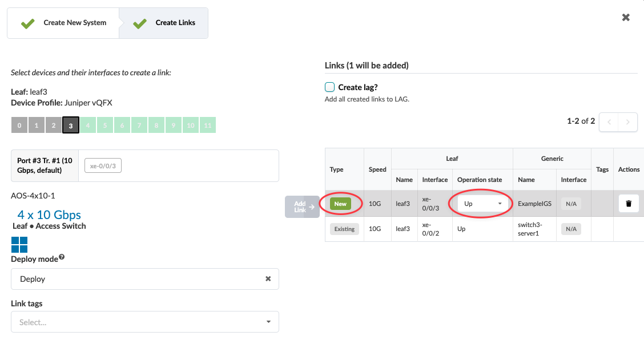
Task: Delete the new ExampleIGS link
Action: [628, 204]
